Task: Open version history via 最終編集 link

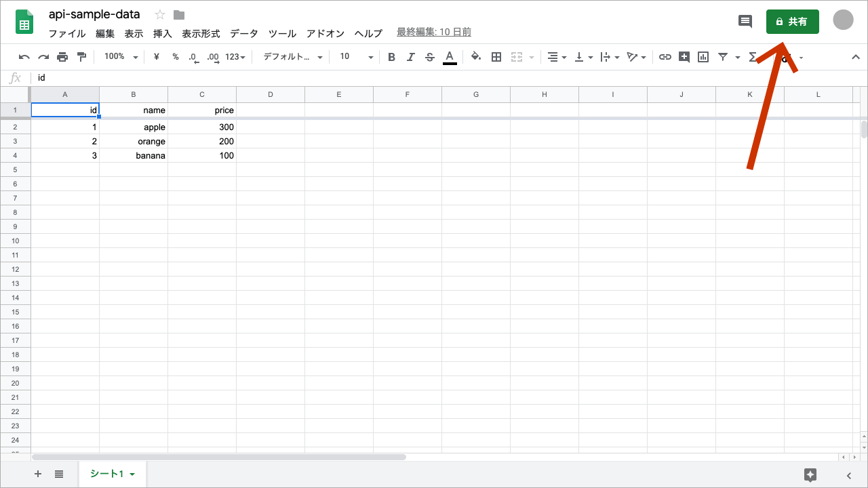Action: point(433,32)
